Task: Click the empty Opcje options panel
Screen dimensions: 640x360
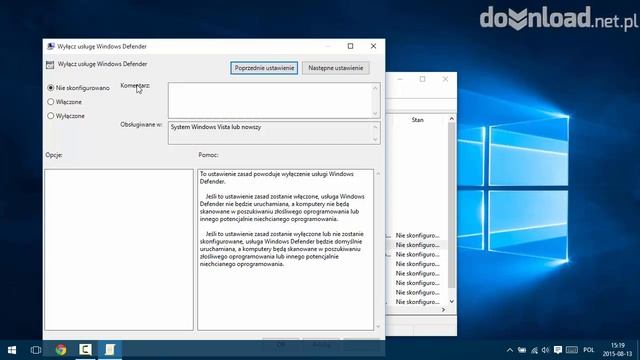Action: (119, 249)
